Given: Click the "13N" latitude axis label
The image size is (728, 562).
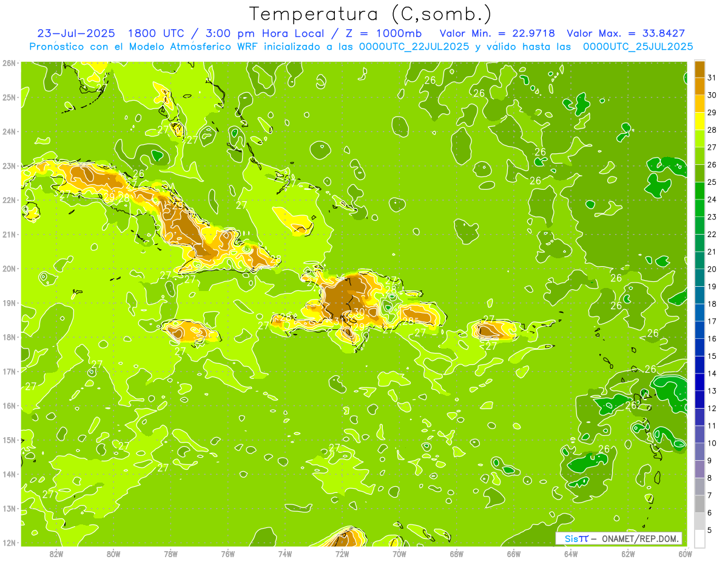Looking at the screenshot, I should click(x=9, y=508).
